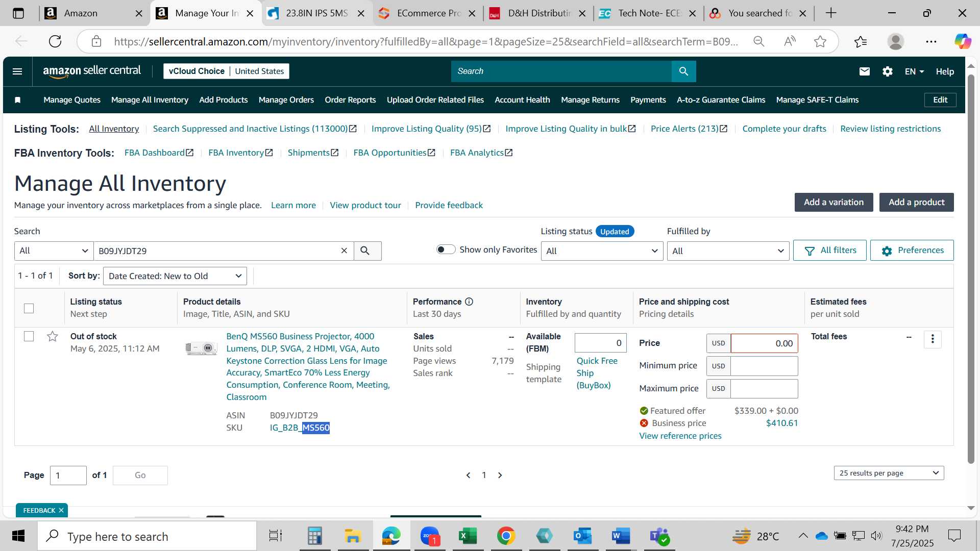Refresh the browser page

click(55, 41)
